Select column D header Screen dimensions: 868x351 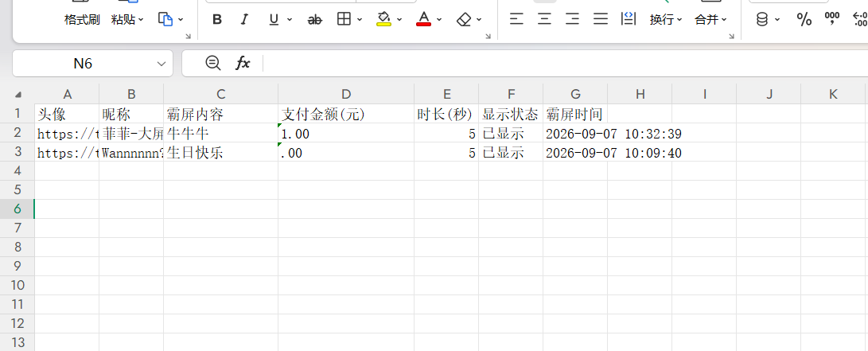tap(346, 94)
